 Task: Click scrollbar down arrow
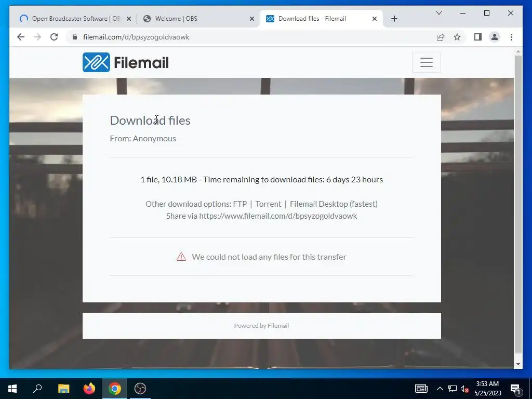pyautogui.click(x=518, y=364)
